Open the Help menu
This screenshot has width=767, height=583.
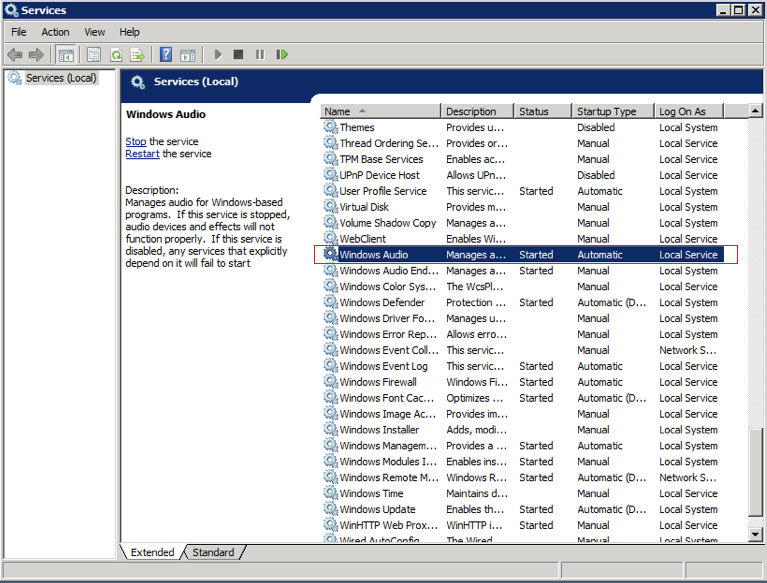pos(129,32)
